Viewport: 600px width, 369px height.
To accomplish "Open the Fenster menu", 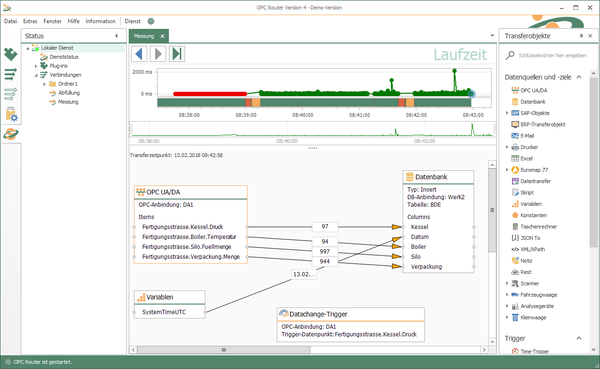I will [x=52, y=21].
